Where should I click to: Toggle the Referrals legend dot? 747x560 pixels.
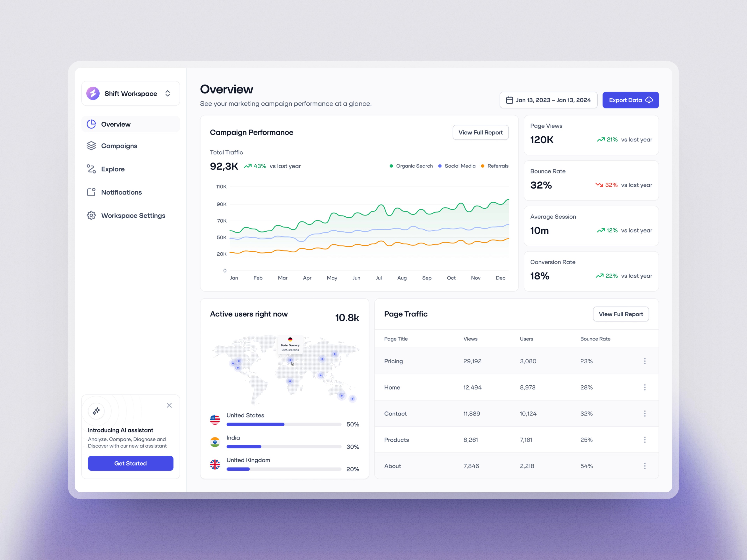[x=483, y=166]
